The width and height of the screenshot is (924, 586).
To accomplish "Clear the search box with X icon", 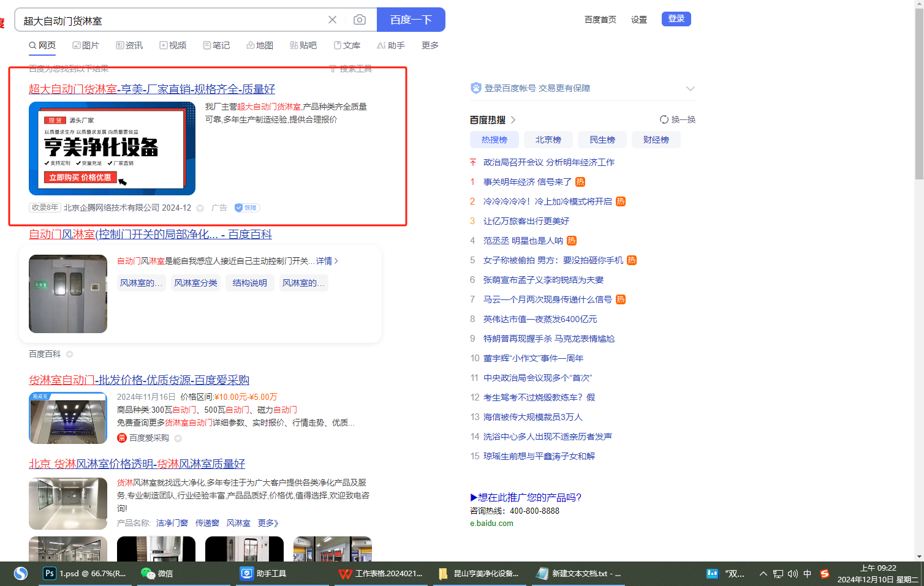I will (x=332, y=20).
